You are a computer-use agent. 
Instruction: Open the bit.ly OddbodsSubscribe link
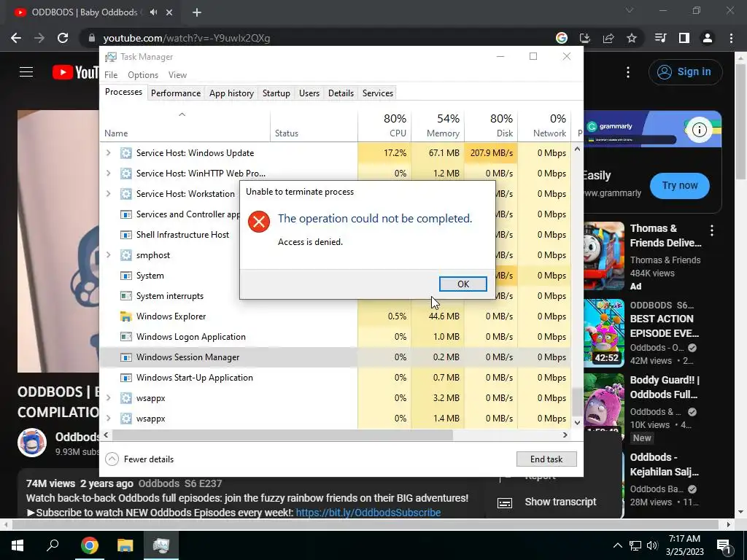point(368,513)
